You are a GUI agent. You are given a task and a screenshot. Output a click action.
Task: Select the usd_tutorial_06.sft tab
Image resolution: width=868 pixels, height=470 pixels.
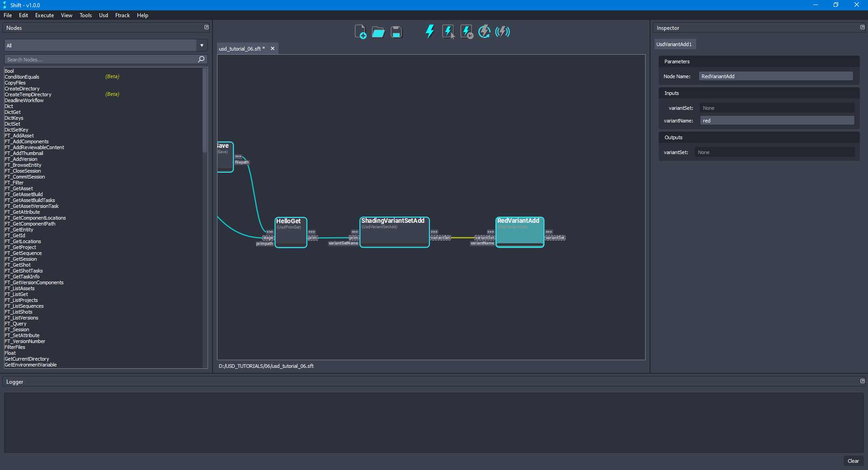pyautogui.click(x=241, y=48)
